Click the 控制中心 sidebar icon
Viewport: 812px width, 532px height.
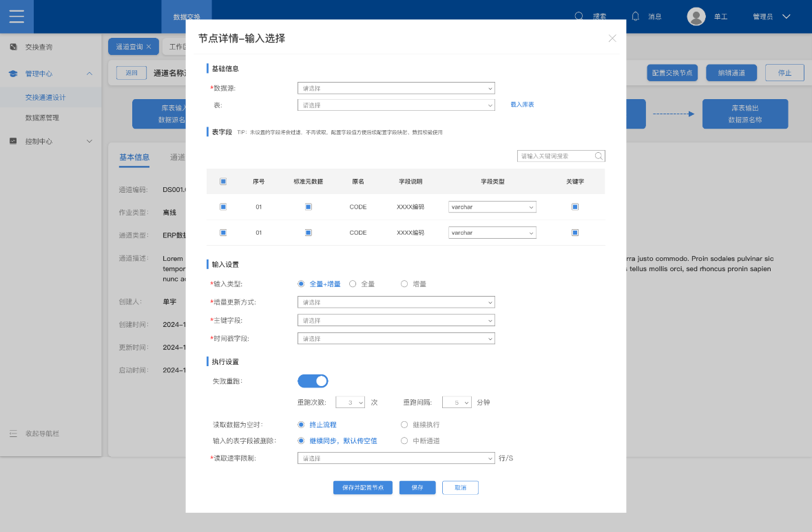click(x=12, y=141)
